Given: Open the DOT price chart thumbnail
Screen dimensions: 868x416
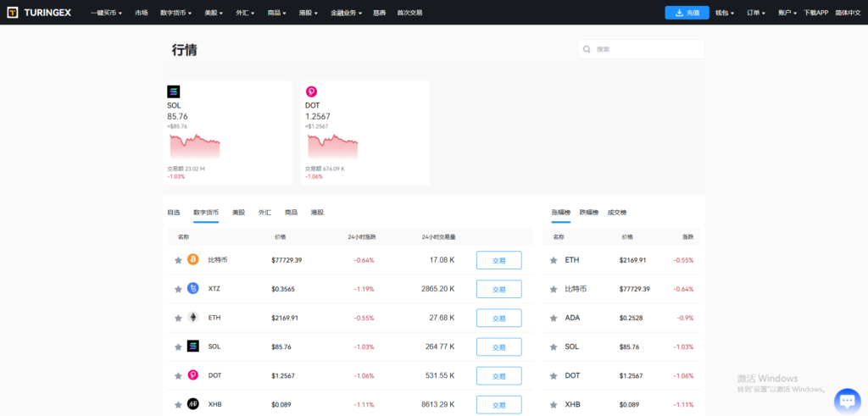Looking at the screenshot, I should tap(332, 146).
